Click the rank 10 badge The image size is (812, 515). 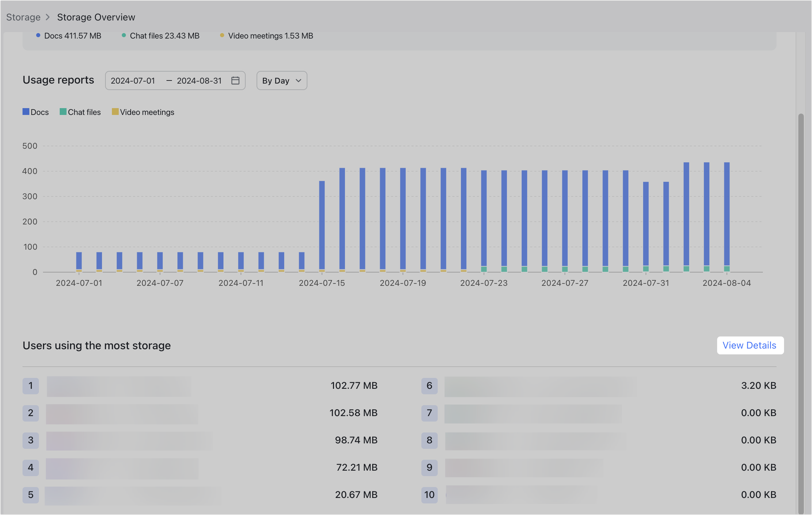(x=429, y=495)
